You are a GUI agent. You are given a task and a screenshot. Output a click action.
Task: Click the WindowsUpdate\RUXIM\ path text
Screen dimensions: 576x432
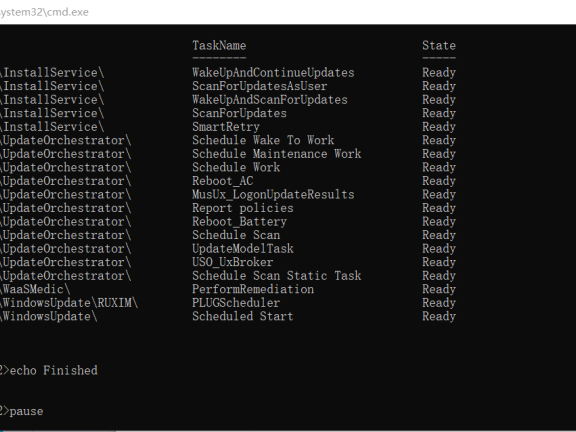coord(69,303)
